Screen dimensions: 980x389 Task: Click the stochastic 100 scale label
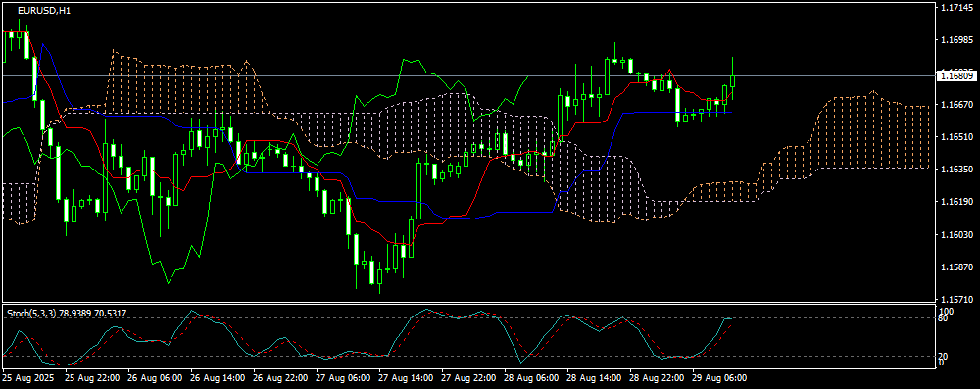tap(946, 311)
